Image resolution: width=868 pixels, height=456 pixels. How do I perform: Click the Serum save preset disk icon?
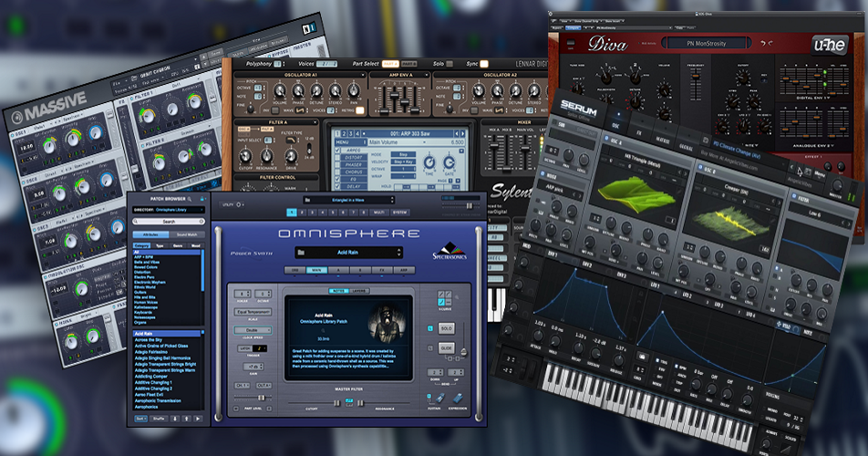(x=706, y=140)
